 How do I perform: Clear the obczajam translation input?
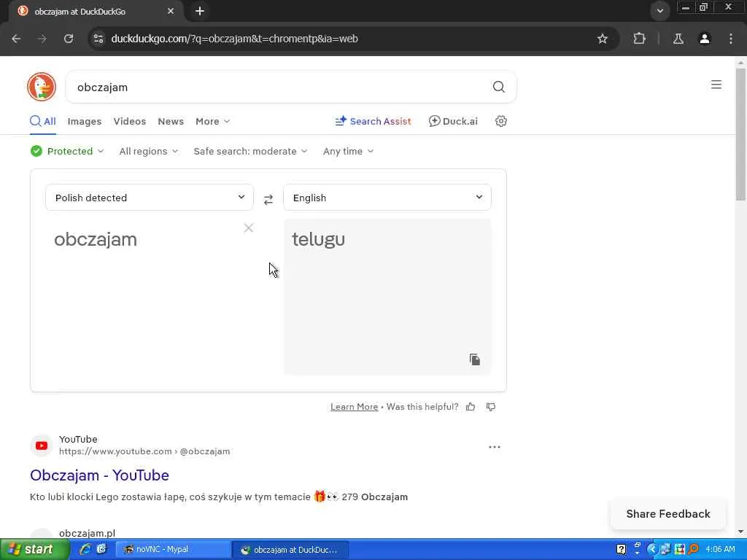248,228
